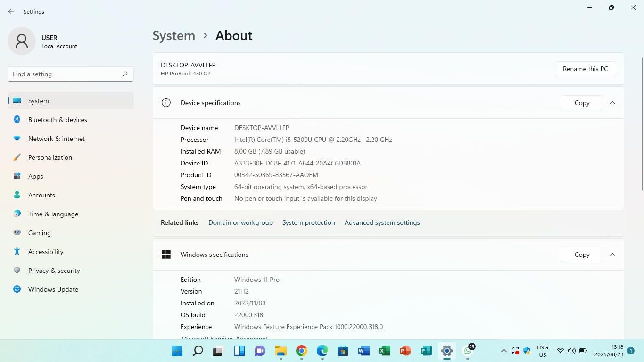Select Time & language in sidebar
The height and width of the screenshot is (362, 644).
point(53,214)
